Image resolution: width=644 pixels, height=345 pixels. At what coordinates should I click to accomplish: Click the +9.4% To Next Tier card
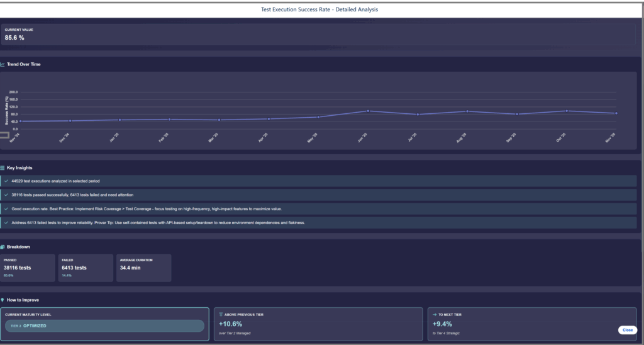[532, 324]
